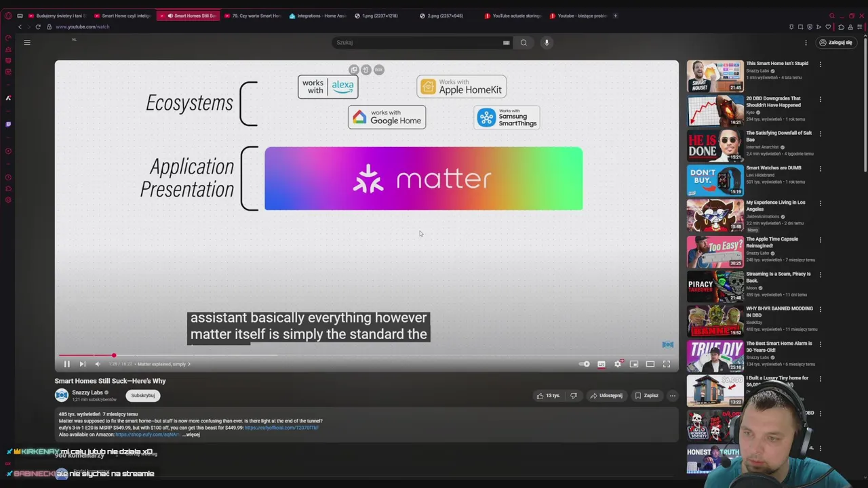This screenshot has height=488, width=868.
Task: Start a voice search with microphone
Action: tap(547, 43)
